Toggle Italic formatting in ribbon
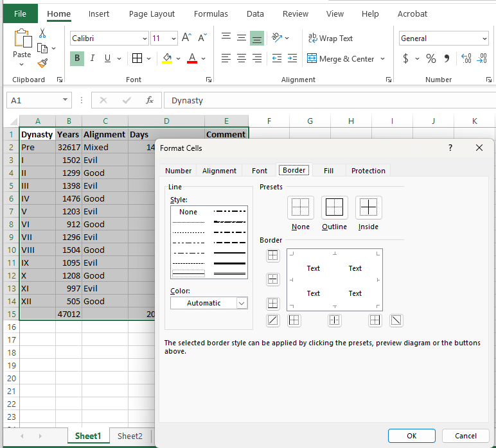This screenshot has width=496, height=448. (92, 58)
